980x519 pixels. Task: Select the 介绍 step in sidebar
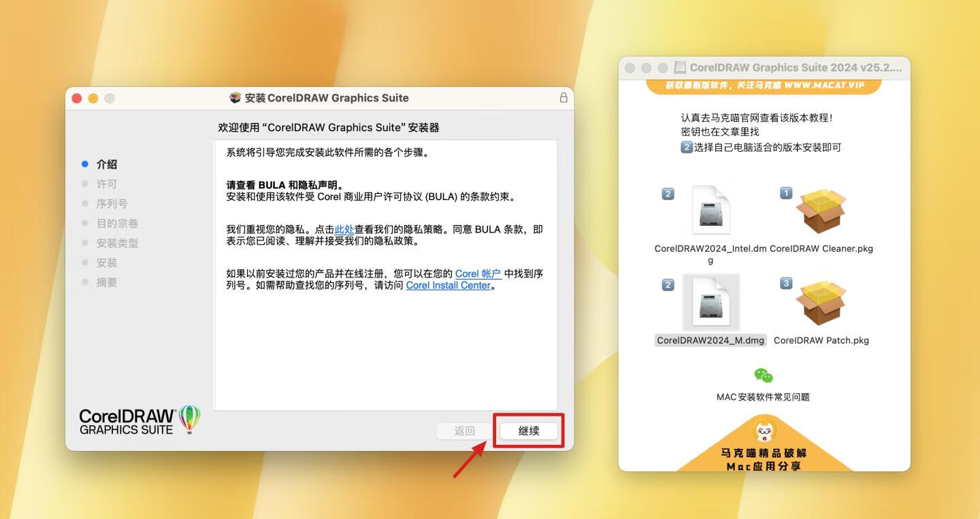pyautogui.click(x=107, y=164)
